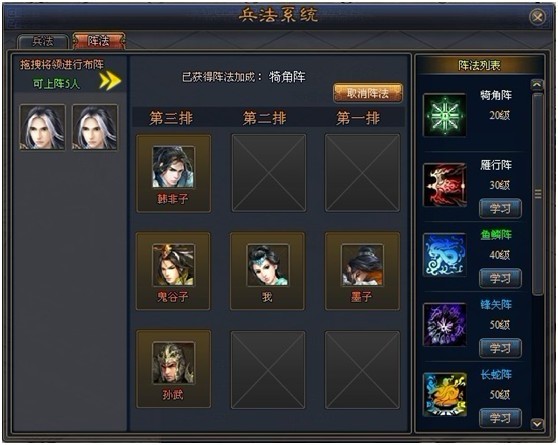
Task: Click the yellow double-arrow expand icon
Action: coord(110,81)
